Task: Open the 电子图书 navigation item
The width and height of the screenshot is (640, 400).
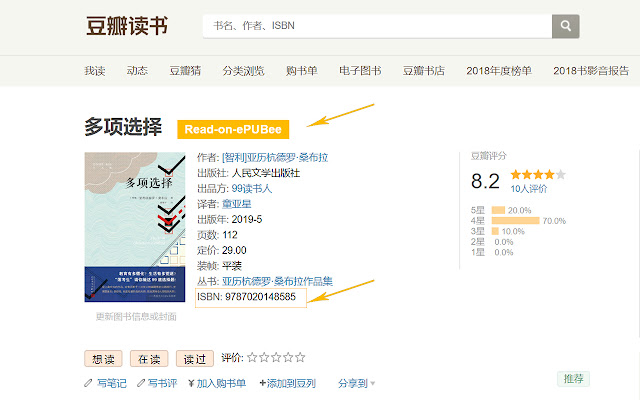Action: click(x=360, y=71)
